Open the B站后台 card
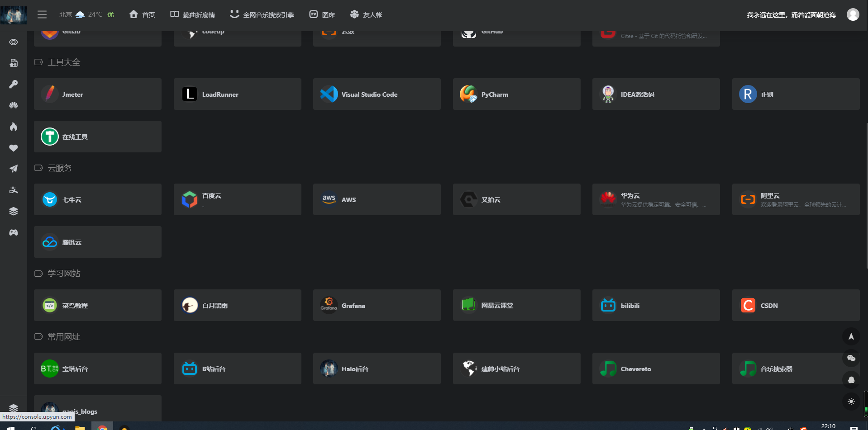This screenshot has width=868, height=430. [x=238, y=369]
